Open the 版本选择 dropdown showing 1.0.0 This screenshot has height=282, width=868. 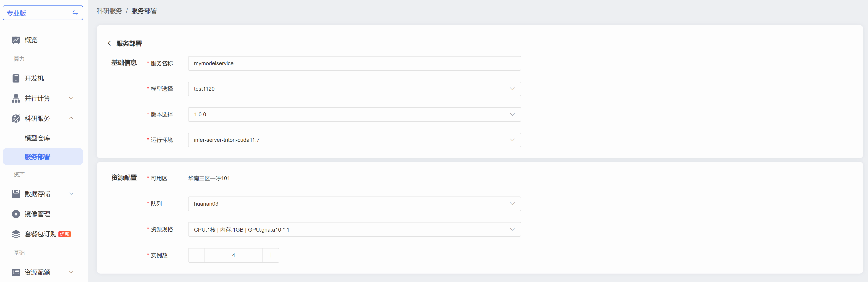click(354, 114)
